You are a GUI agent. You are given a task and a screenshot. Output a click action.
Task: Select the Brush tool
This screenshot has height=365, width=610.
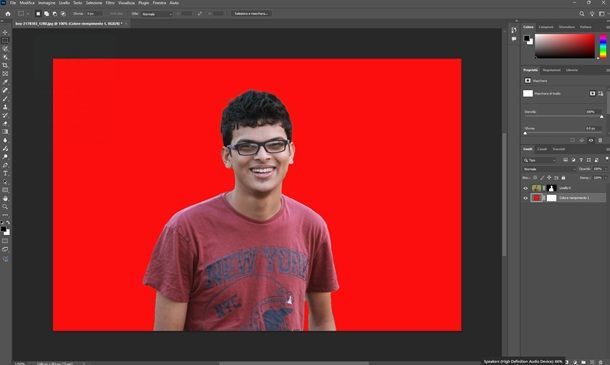point(5,98)
